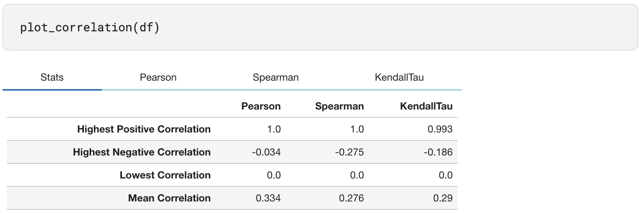644x214 pixels.
Task: Click the bold Spearman column header
Action: coord(339,106)
